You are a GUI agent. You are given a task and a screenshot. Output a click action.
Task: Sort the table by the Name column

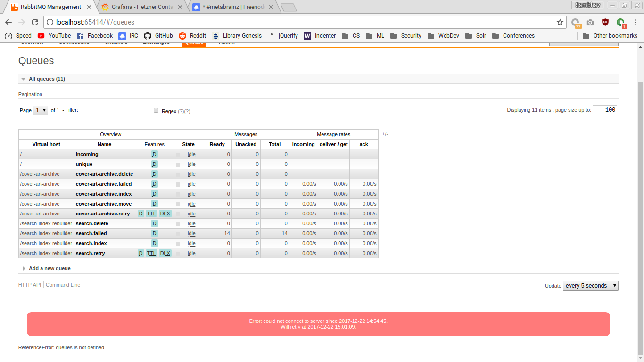pos(104,144)
